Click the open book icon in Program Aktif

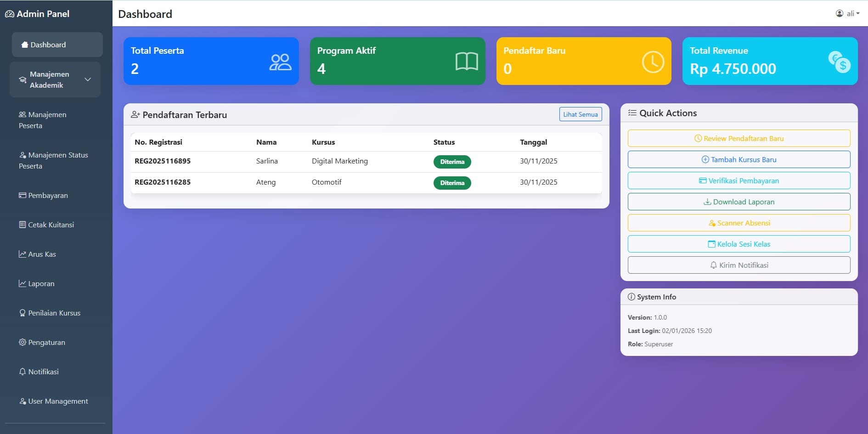[x=467, y=62]
